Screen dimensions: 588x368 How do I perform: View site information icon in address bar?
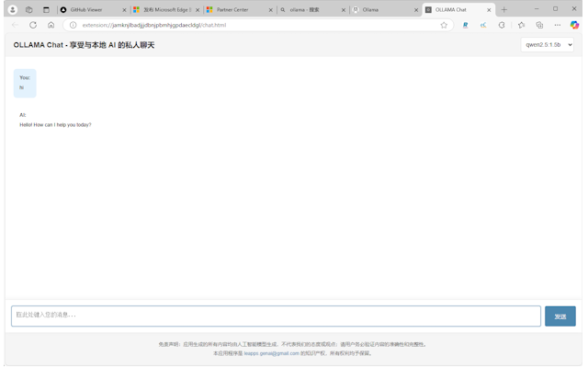73,25
